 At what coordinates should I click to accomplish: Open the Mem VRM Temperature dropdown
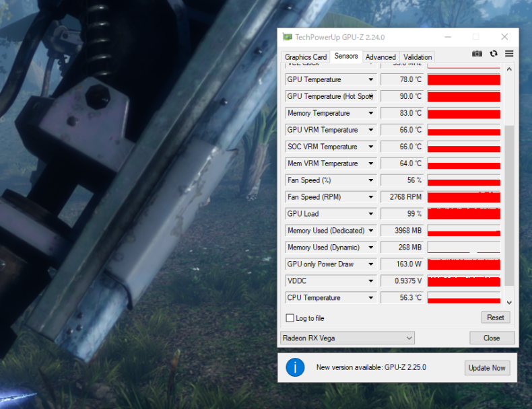click(x=371, y=163)
